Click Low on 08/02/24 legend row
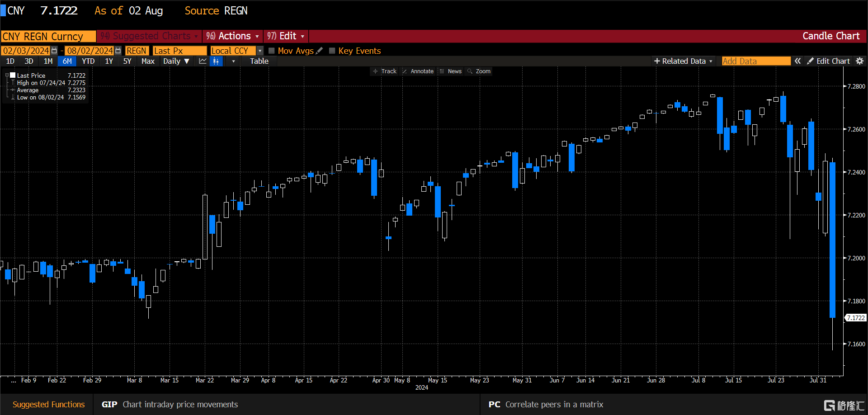868x415 pixels. coord(47,97)
